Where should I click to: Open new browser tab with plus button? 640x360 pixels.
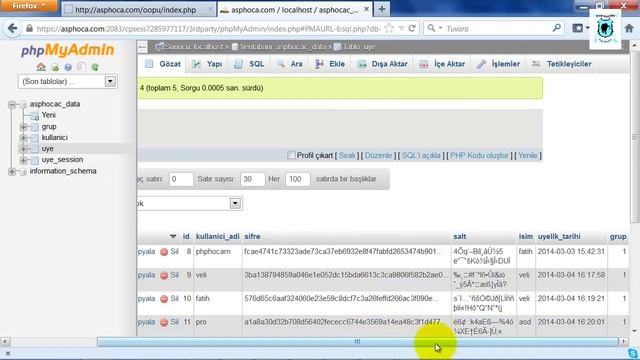382,9
